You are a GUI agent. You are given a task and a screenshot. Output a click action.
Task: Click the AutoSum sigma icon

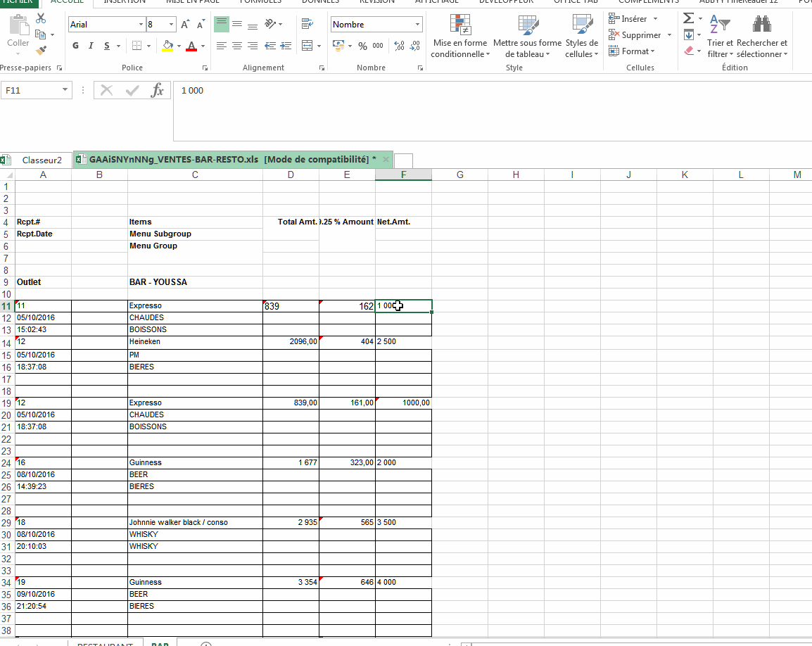(x=688, y=19)
